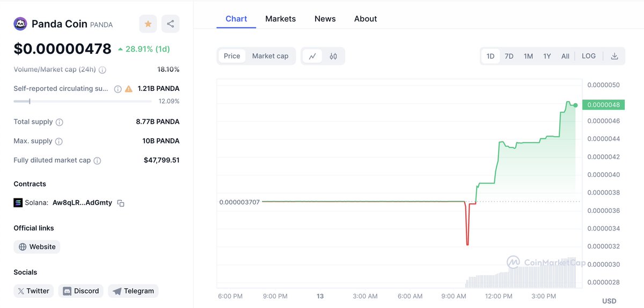Open the Telegram social link
The width and height of the screenshot is (644, 308).
click(x=133, y=291)
